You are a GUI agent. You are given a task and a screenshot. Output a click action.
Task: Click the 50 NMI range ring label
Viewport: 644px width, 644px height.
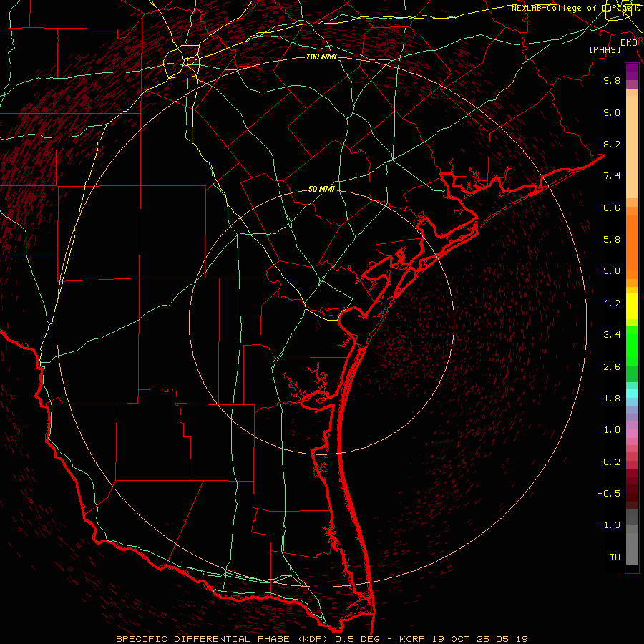coord(321,189)
